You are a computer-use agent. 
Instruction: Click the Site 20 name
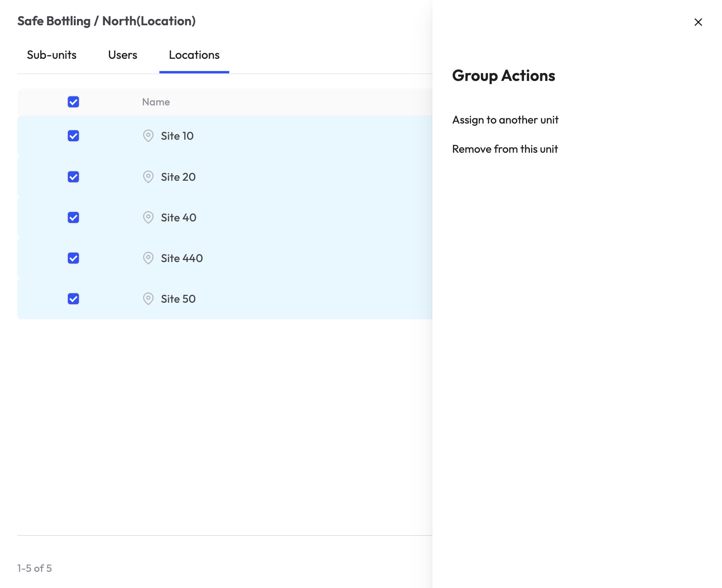coord(178,177)
